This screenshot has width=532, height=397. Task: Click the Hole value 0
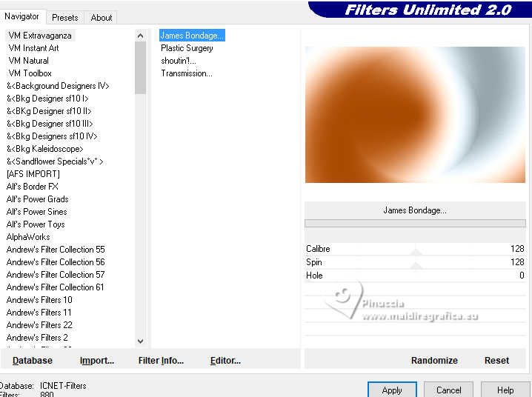522,276
